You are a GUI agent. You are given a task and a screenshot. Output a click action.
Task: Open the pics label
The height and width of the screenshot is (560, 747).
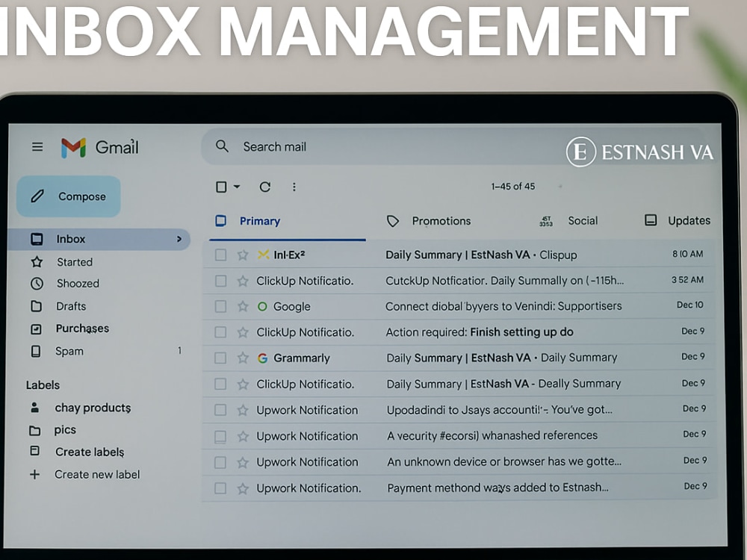coord(65,430)
